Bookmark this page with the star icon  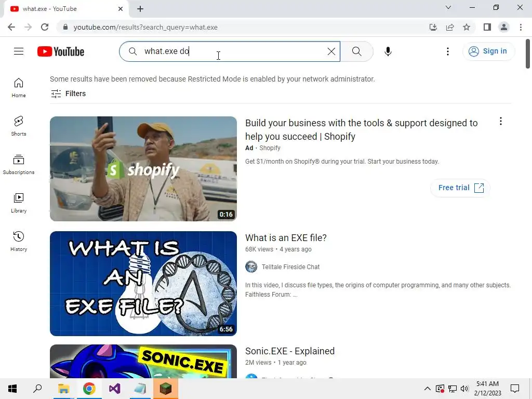(x=467, y=27)
